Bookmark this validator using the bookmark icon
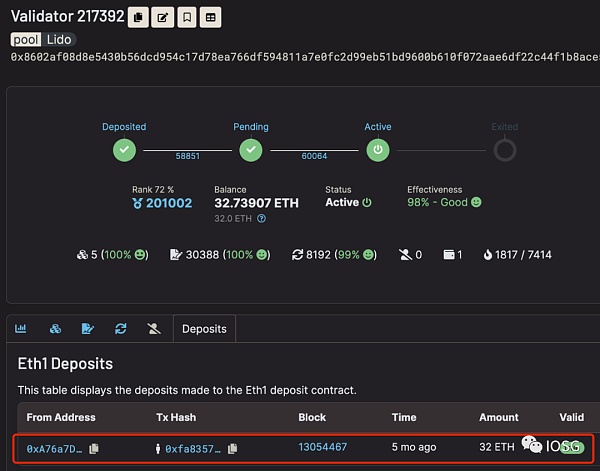600x471 pixels. pyautogui.click(x=187, y=17)
